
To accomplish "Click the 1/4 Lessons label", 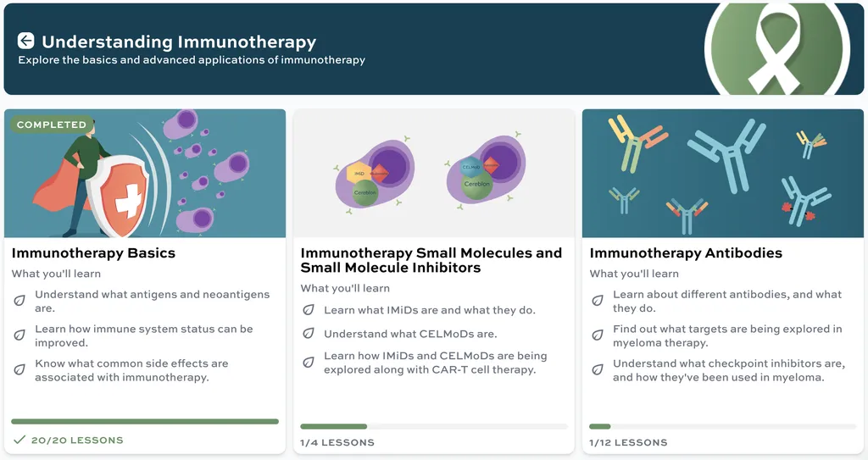I will [x=337, y=442].
